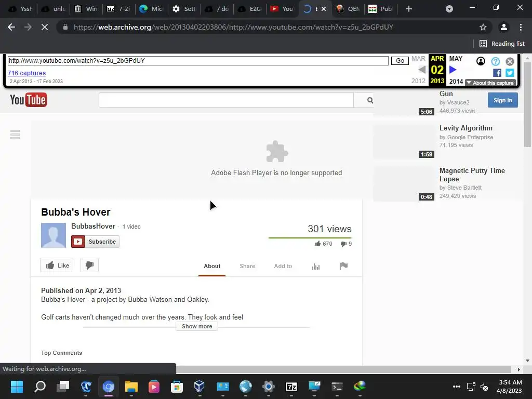Image resolution: width=532 pixels, height=399 pixels.
Task: Switch to the YouTube browser tab
Action: pos(283,9)
